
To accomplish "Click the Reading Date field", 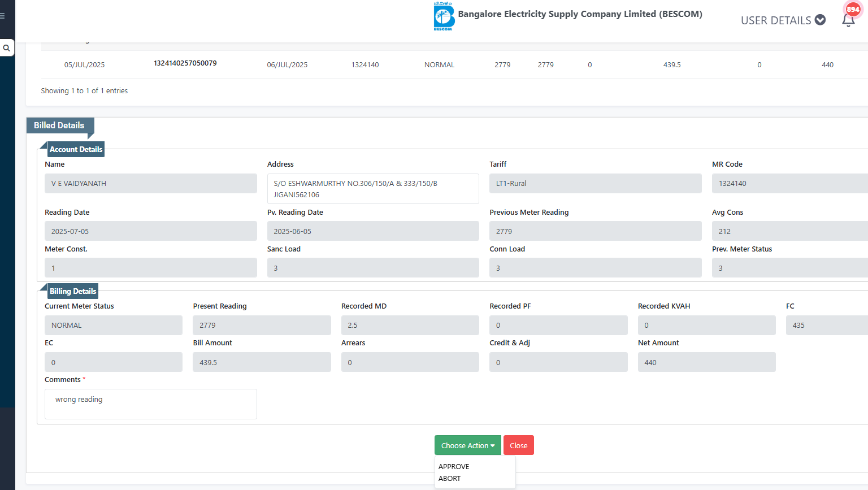I will [150, 231].
